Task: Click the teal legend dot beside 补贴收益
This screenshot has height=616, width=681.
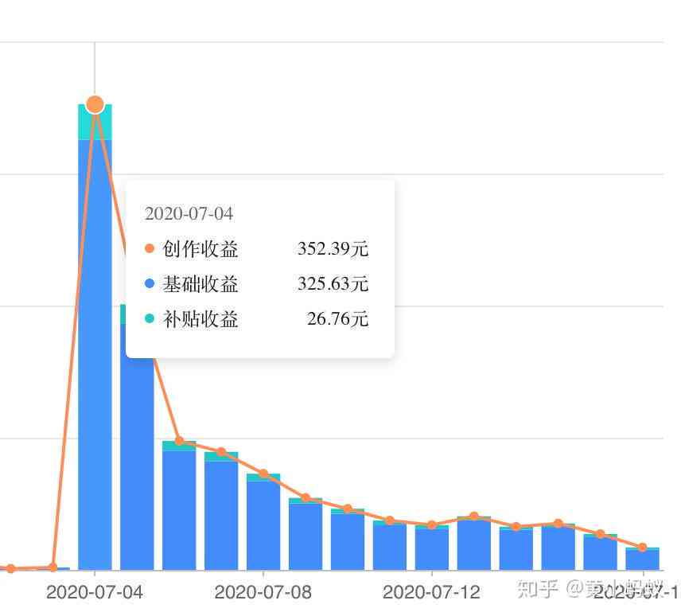Action: point(150,318)
